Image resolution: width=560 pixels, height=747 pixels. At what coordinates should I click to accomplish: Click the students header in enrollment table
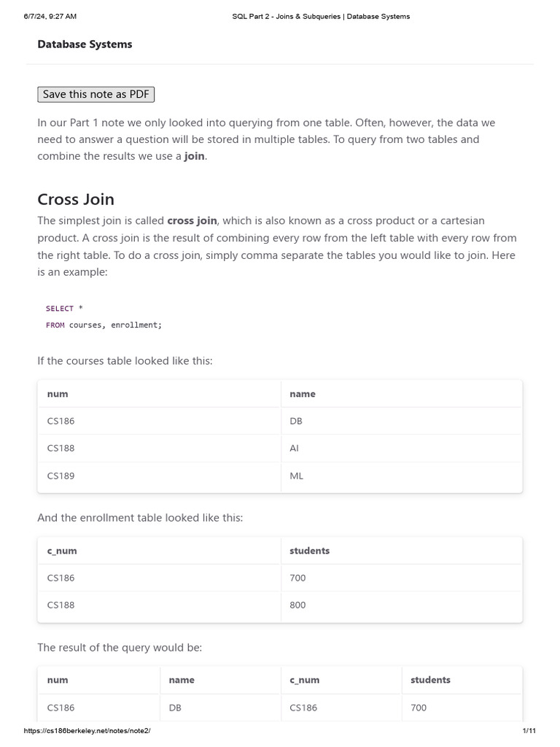[x=310, y=551]
